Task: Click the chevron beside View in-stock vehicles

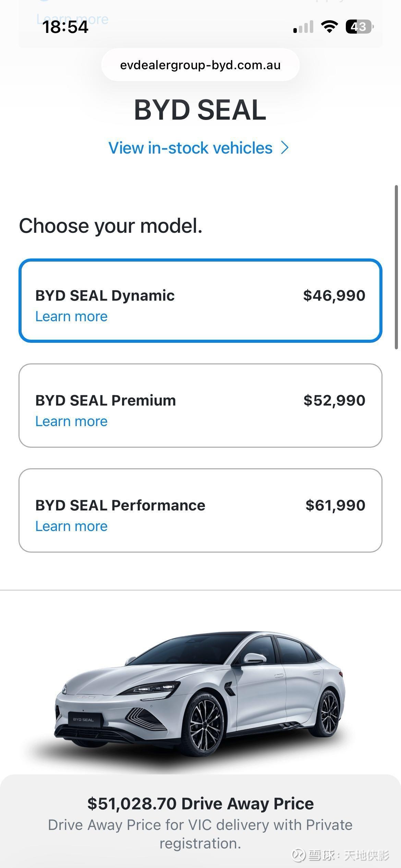Action: click(285, 148)
